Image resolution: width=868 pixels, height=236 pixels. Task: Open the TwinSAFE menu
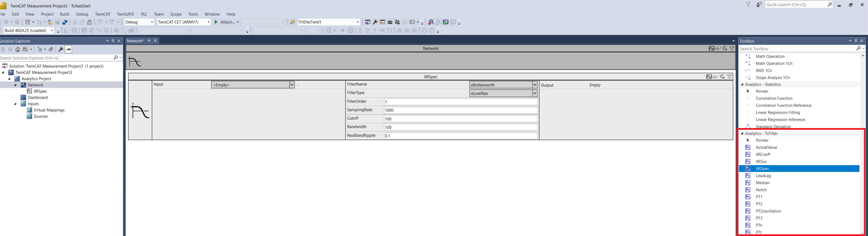[125, 14]
